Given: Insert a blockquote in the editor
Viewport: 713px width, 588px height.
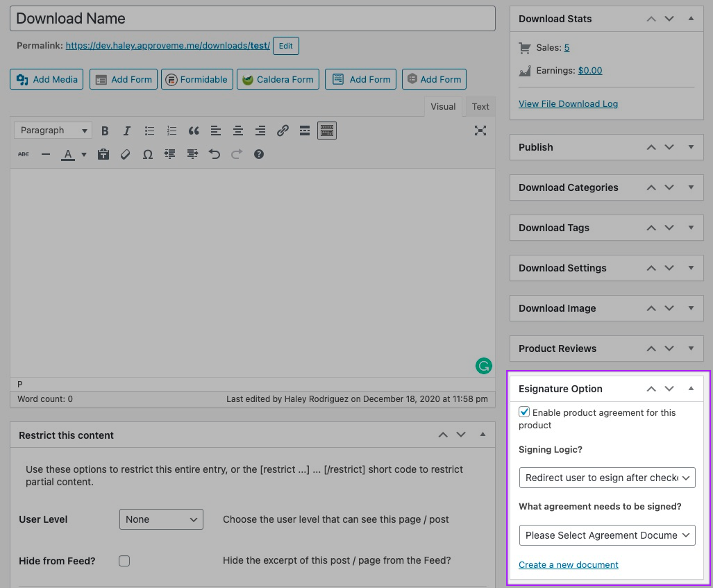Looking at the screenshot, I should (193, 130).
